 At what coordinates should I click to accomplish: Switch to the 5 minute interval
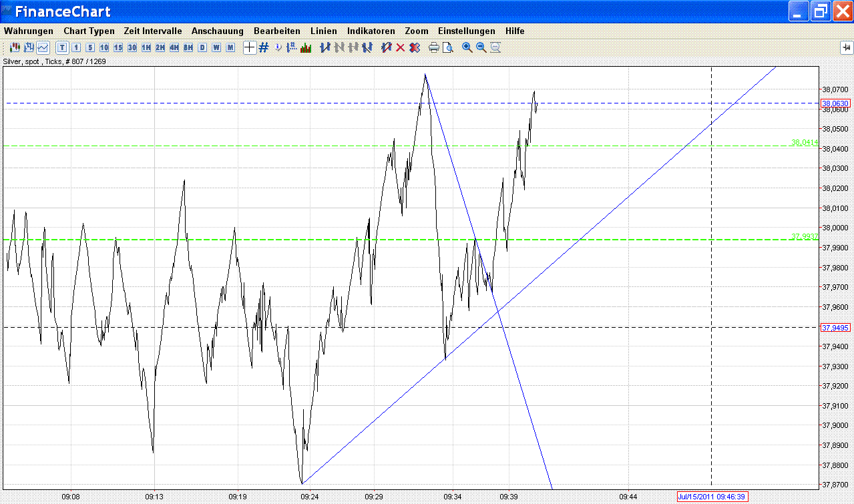(90, 47)
